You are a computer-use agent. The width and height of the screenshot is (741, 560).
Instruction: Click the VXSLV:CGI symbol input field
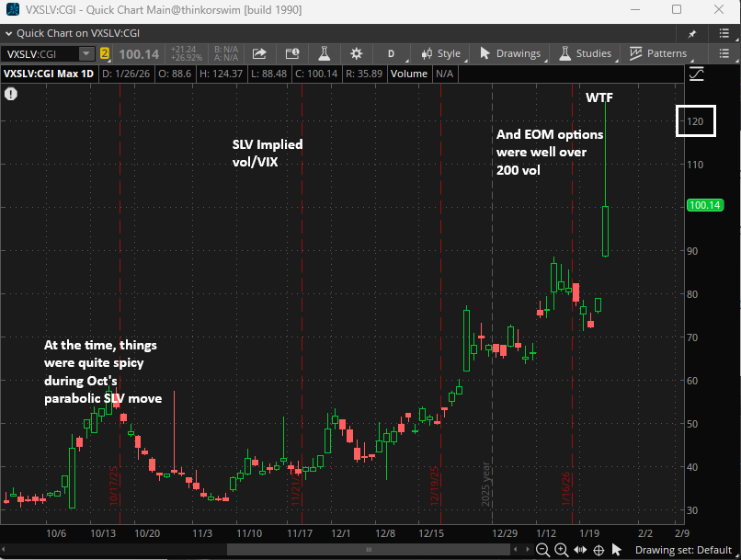point(40,54)
